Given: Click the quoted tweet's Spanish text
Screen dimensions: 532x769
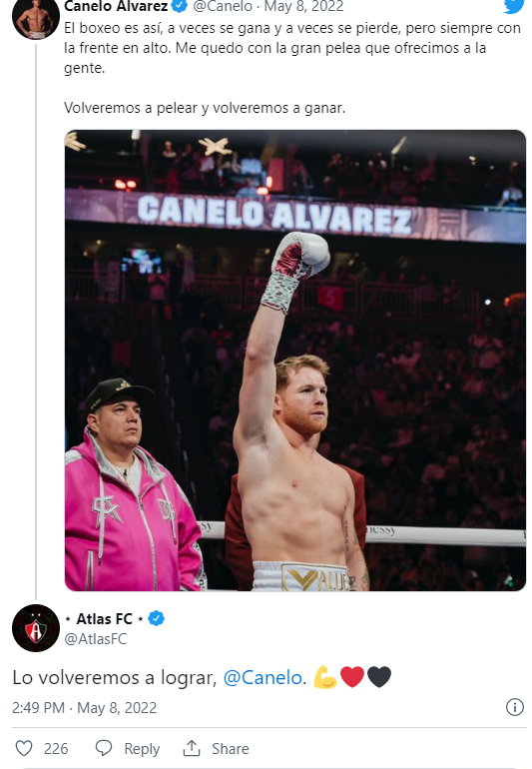Looking at the screenshot, I should [292, 68].
